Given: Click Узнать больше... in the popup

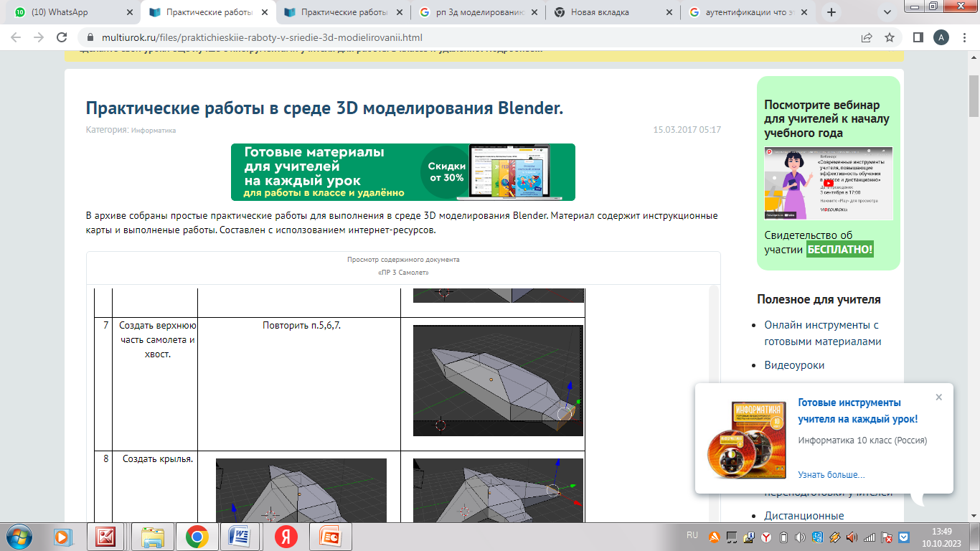Looking at the screenshot, I should (831, 475).
